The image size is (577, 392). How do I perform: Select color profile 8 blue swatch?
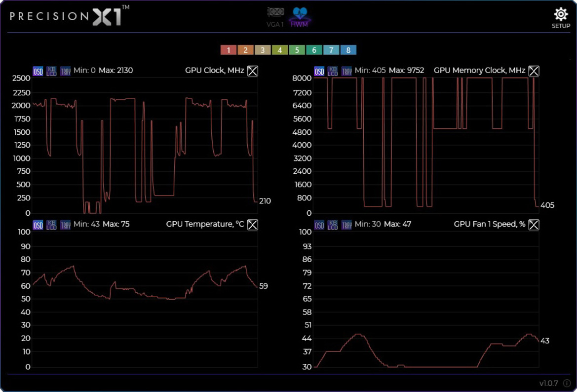point(348,50)
